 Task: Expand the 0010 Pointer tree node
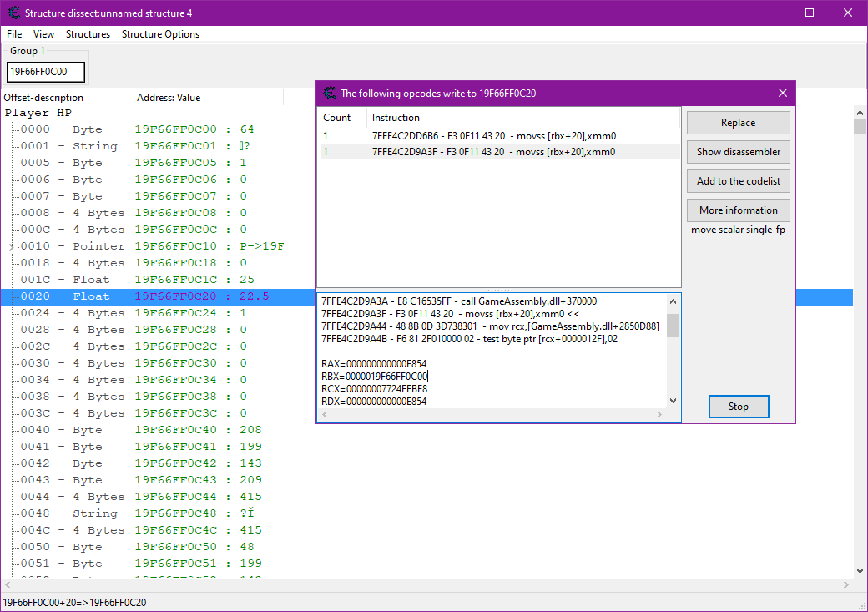11,247
